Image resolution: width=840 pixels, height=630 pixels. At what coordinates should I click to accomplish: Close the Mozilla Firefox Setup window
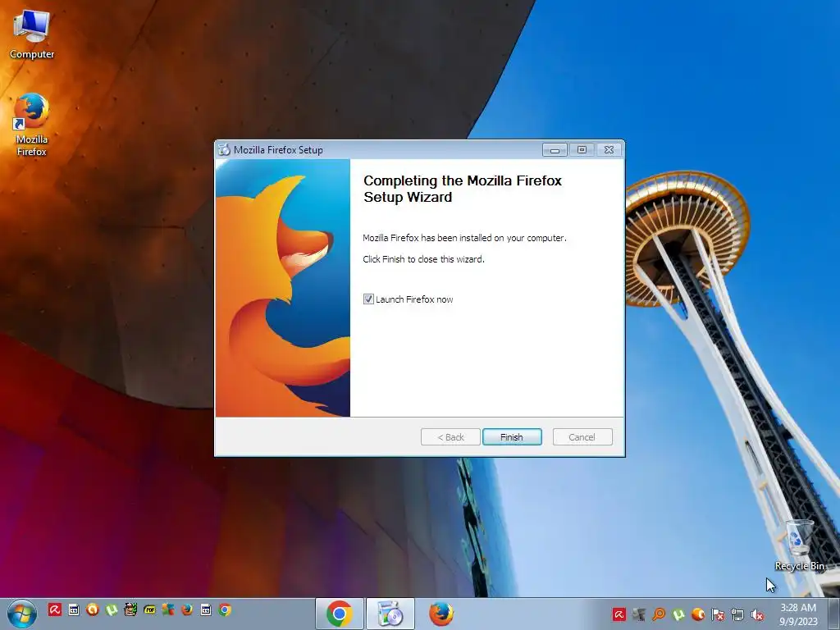coord(609,150)
